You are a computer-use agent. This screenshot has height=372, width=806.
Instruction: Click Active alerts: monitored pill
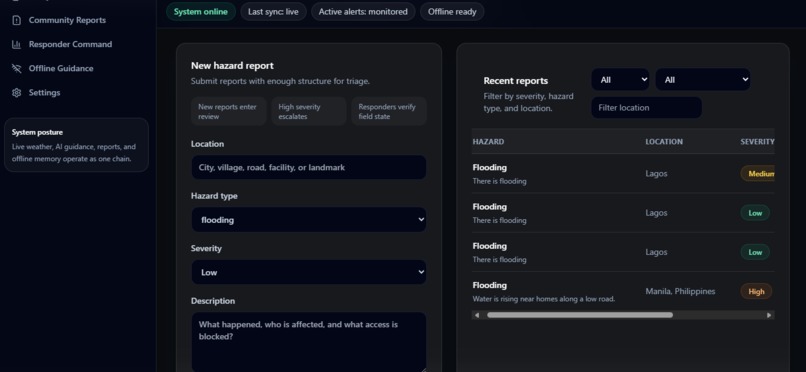[363, 12]
